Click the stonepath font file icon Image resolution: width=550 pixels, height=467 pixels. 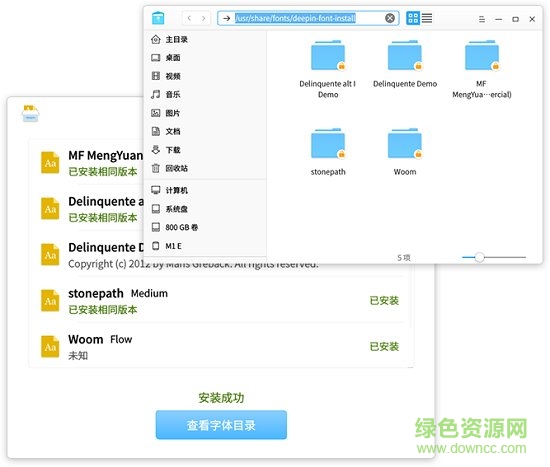click(50, 300)
